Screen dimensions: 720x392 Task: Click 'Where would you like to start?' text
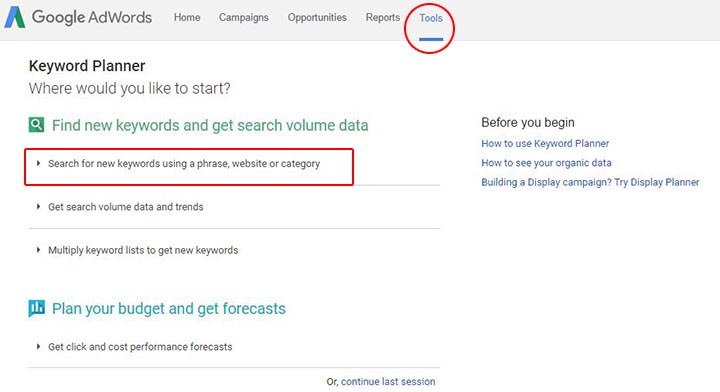click(129, 88)
